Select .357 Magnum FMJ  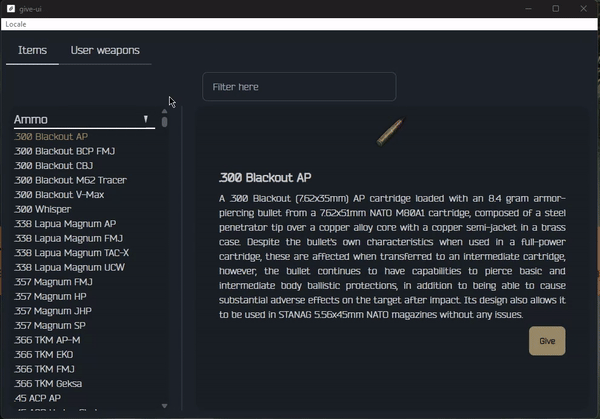point(53,282)
